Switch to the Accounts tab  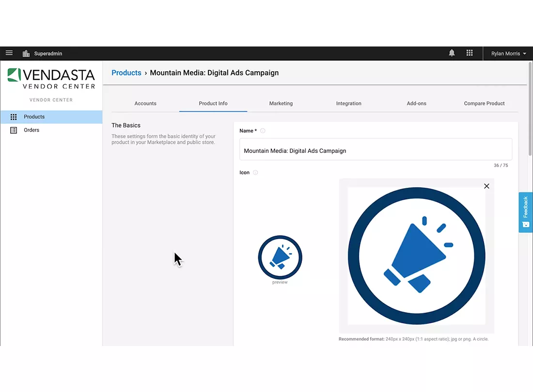point(145,104)
